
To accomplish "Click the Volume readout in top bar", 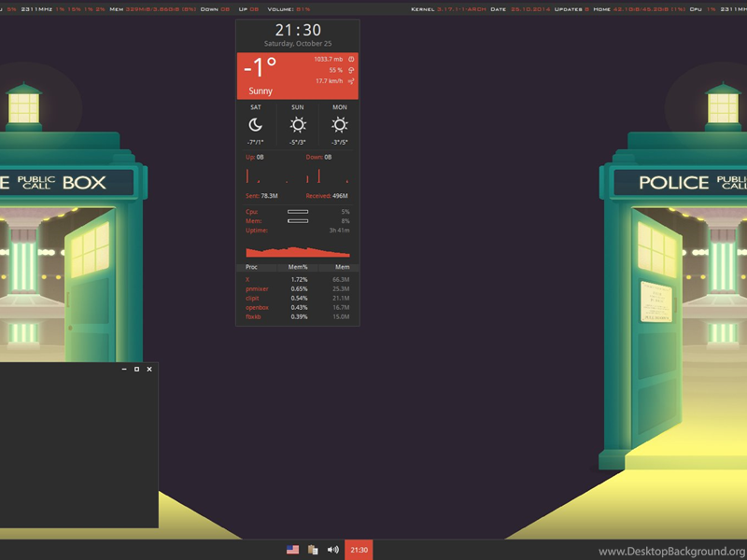I will (x=288, y=8).
